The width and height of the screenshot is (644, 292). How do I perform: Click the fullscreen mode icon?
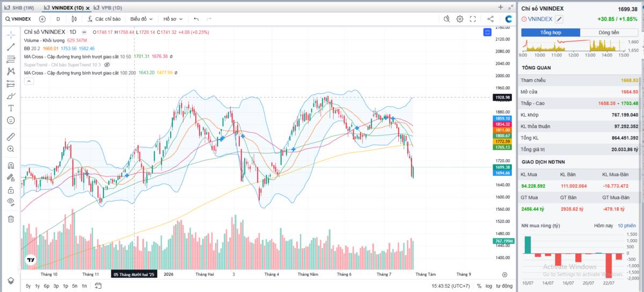coord(473,19)
